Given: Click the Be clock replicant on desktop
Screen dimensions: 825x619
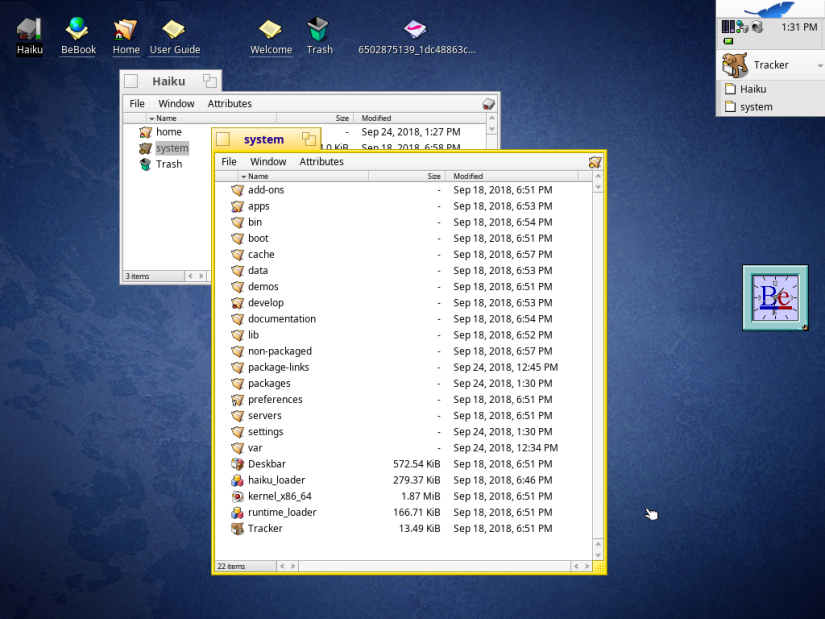Looking at the screenshot, I should (775, 298).
